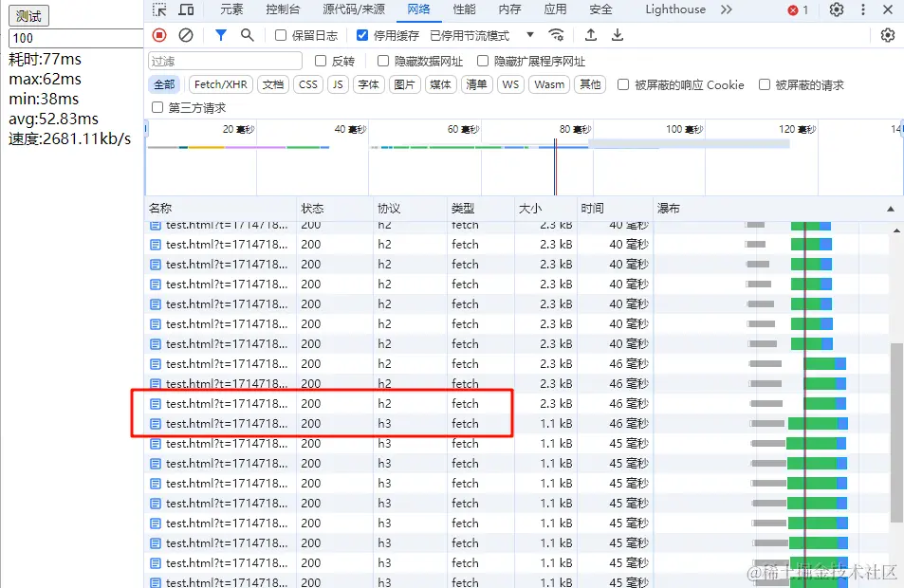Sort by the 名称 column header
The height and width of the screenshot is (588, 904).
coord(220,208)
